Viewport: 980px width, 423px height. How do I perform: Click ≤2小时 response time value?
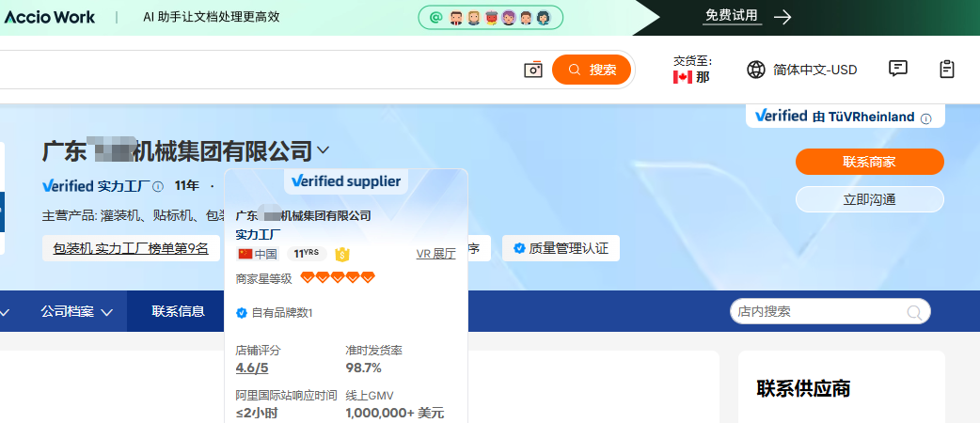[x=257, y=413]
